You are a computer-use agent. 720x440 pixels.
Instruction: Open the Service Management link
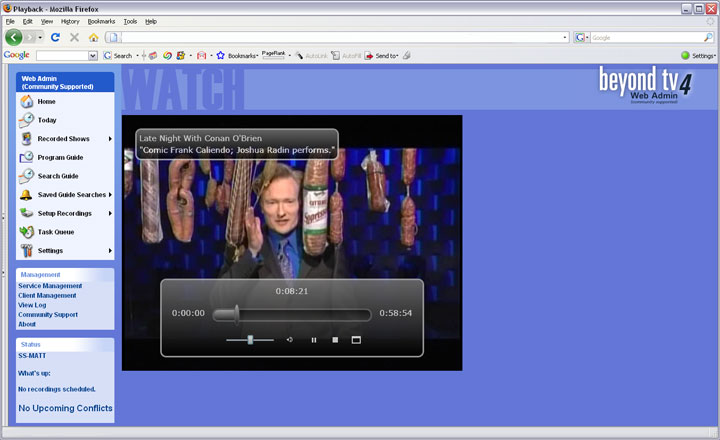point(50,286)
